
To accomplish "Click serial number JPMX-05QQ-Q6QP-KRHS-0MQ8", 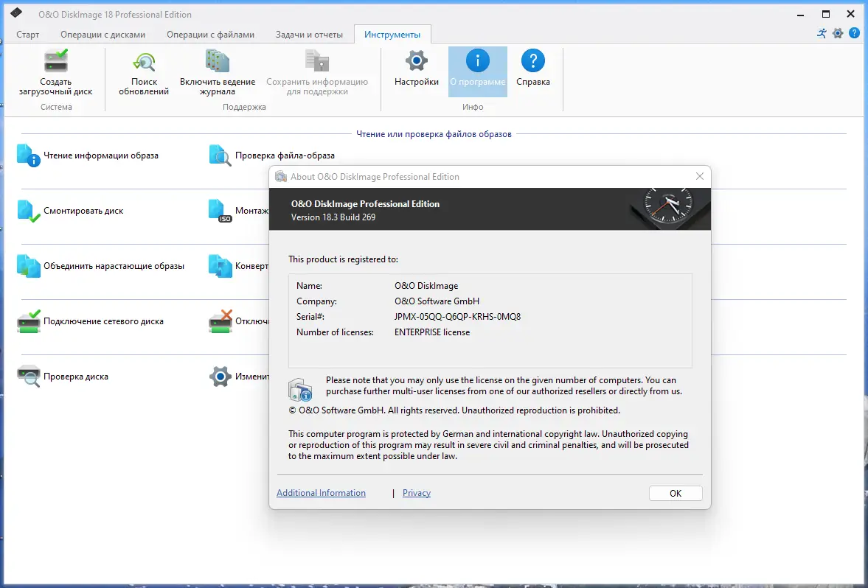I will (457, 317).
